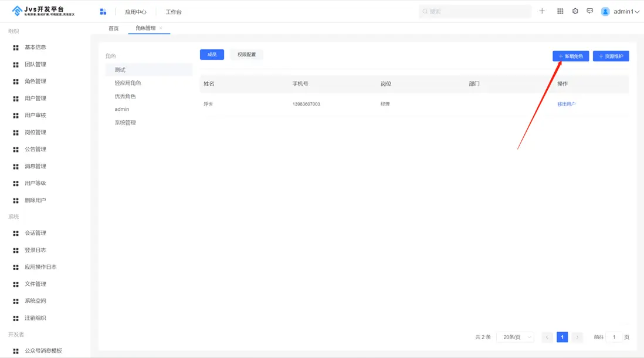The width and height of the screenshot is (644, 358).
Task: Click the icon next to 用户等级
Action: click(x=16, y=183)
